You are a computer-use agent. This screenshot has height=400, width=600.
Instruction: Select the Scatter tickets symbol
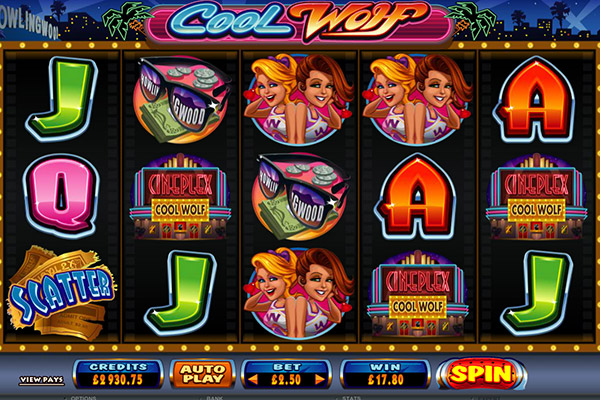pos(61,293)
